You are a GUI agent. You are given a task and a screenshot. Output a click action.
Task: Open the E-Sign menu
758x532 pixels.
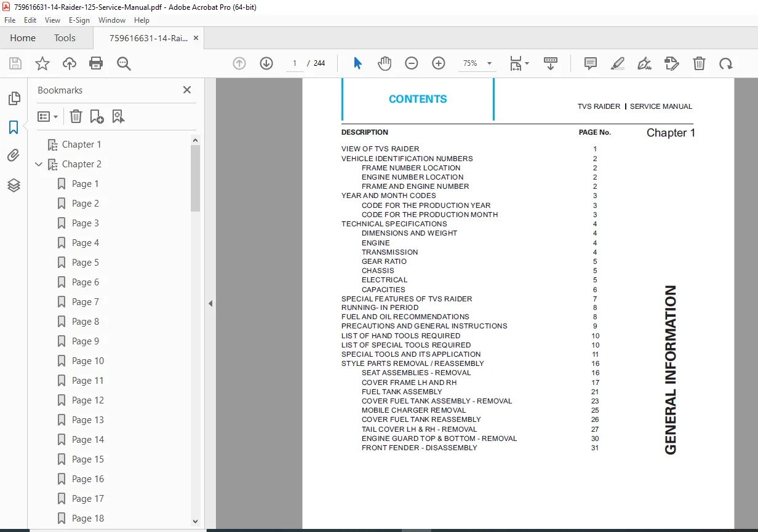coord(79,20)
